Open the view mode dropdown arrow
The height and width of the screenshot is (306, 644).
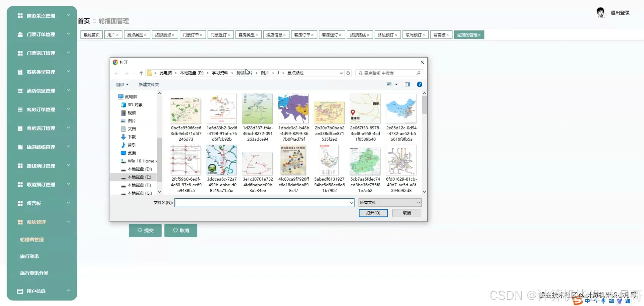tap(396, 84)
